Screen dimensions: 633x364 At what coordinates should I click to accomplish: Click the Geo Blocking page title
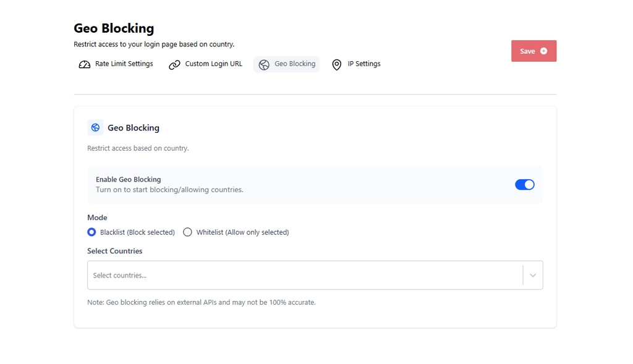(x=114, y=28)
